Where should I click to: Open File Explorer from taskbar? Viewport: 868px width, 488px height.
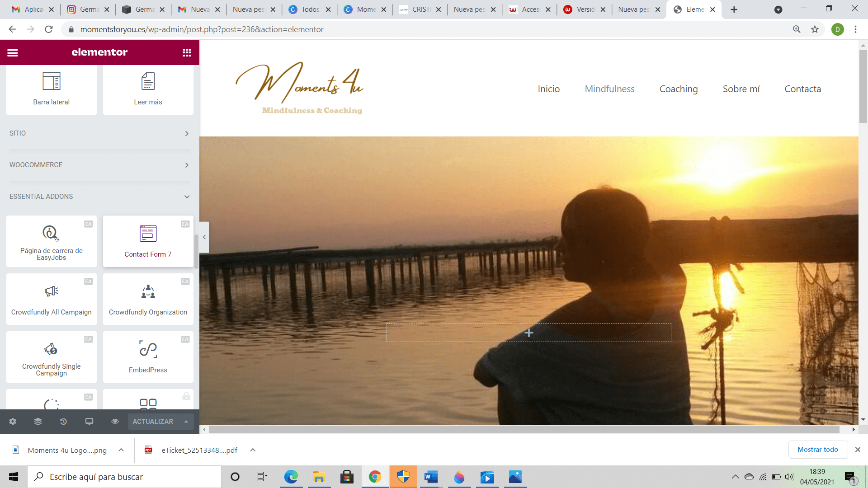click(319, 477)
